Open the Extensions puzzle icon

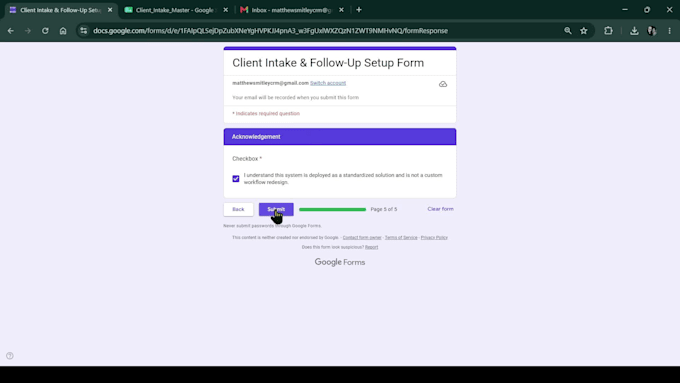tap(608, 31)
